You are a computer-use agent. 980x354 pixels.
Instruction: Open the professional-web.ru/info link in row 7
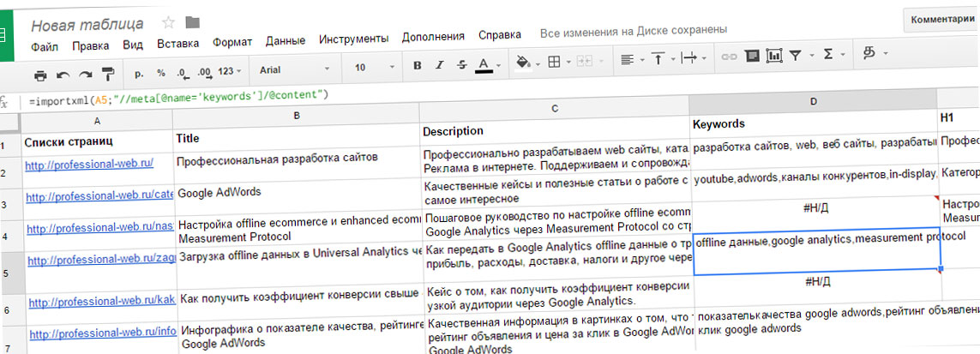[103, 333]
